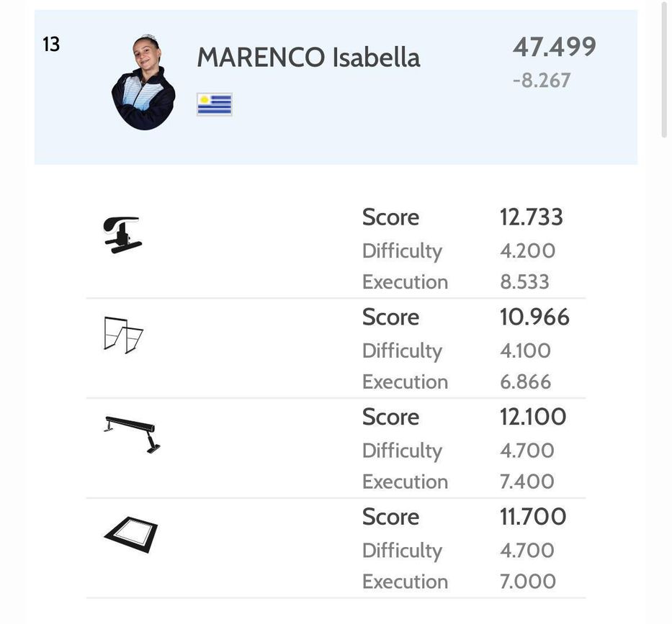
Task: Click the balance beam apparatus icon
Action: [x=133, y=433]
